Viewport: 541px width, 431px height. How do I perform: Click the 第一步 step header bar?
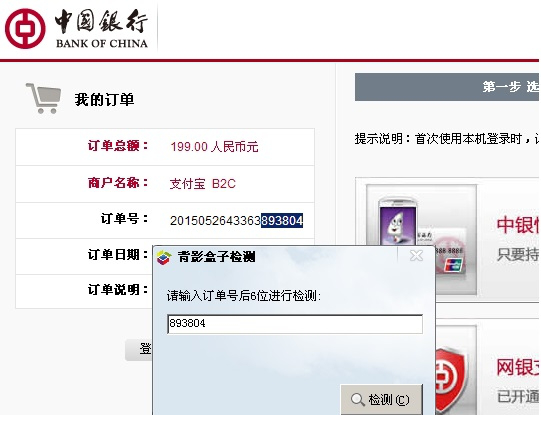(447, 87)
